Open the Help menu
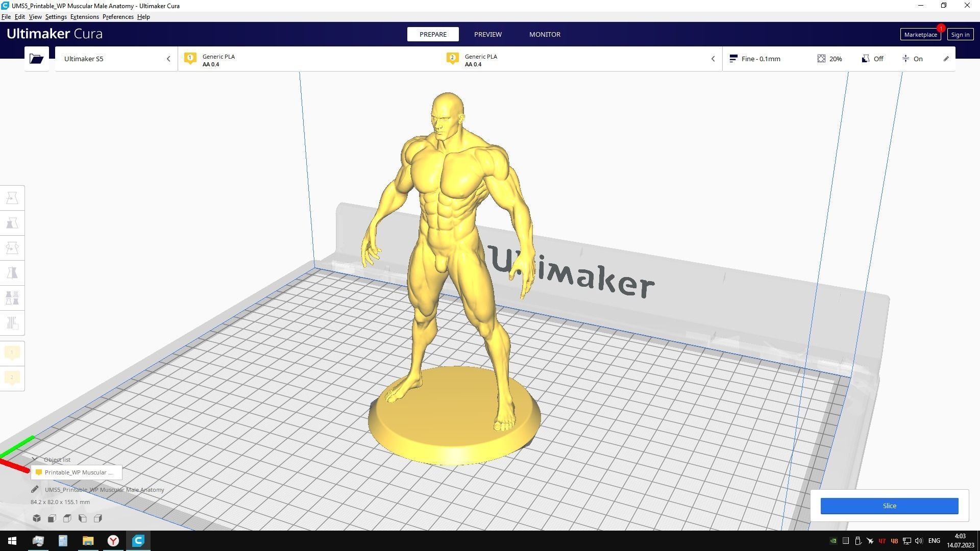 click(x=143, y=17)
